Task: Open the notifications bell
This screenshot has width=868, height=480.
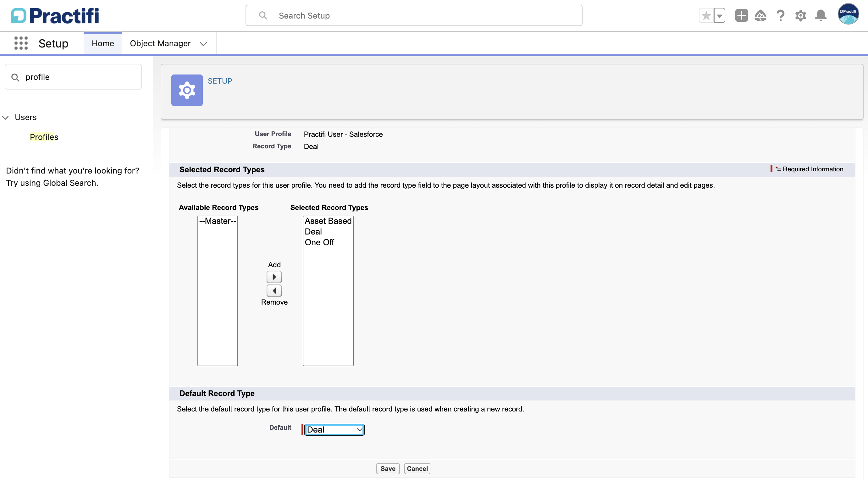Action: pyautogui.click(x=821, y=15)
